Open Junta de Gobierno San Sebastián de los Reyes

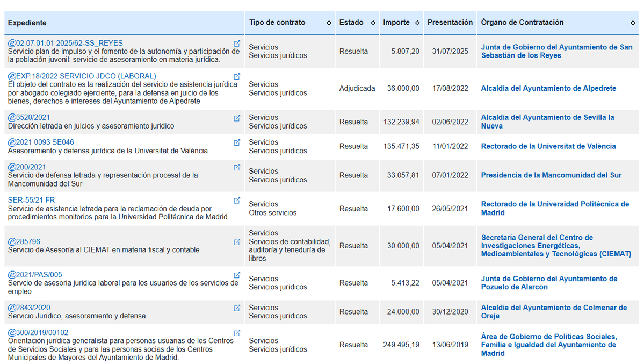coord(556,52)
